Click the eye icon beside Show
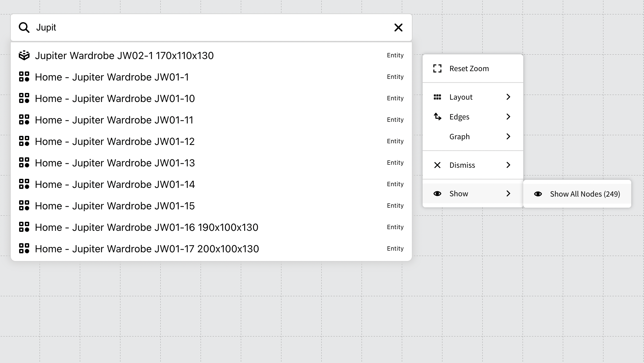 coord(437,194)
